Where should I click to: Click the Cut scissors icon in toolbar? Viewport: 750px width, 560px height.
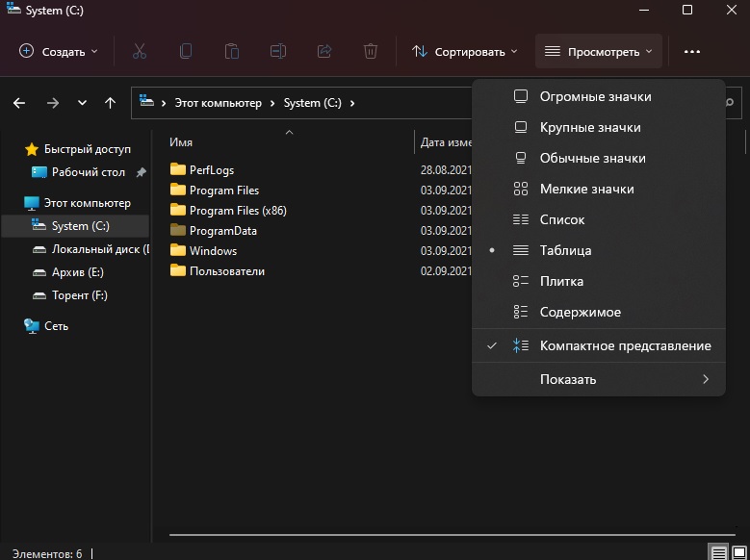pos(139,51)
